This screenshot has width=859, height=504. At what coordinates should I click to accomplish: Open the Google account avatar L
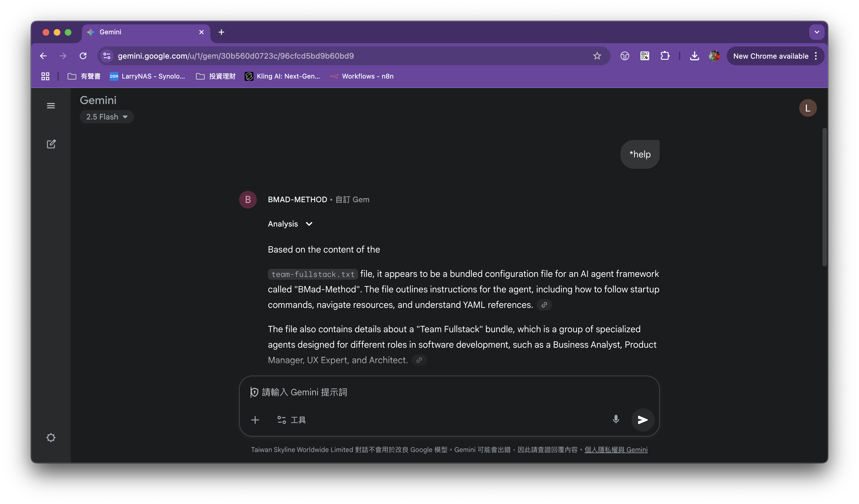(x=808, y=108)
